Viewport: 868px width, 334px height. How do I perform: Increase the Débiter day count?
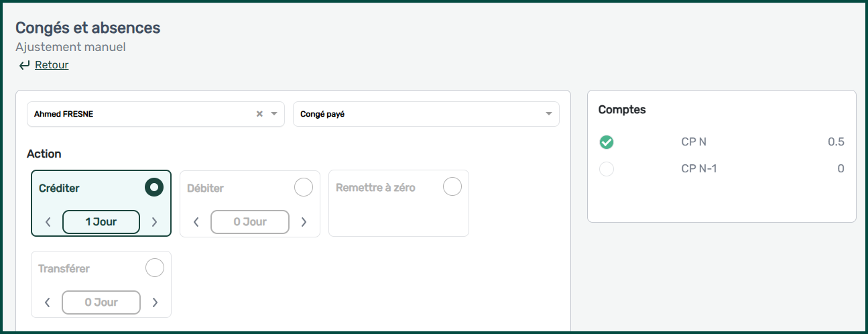(x=304, y=222)
